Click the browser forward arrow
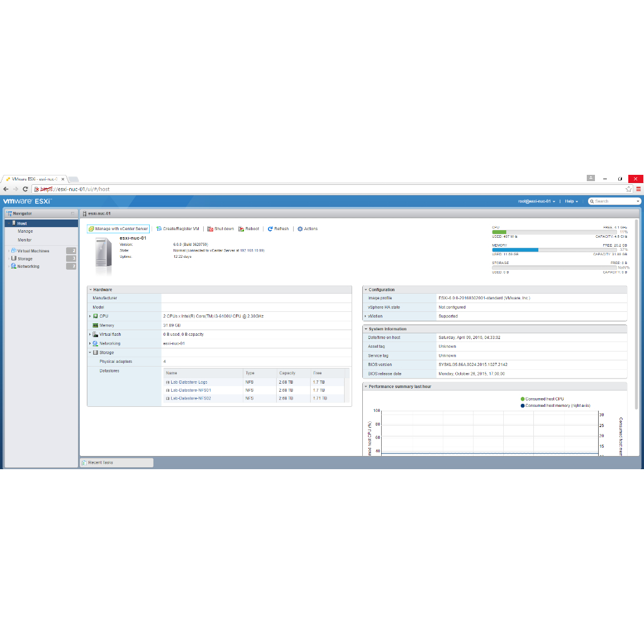The height and width of the screenshot is (644, 644). tap(16, 189)
